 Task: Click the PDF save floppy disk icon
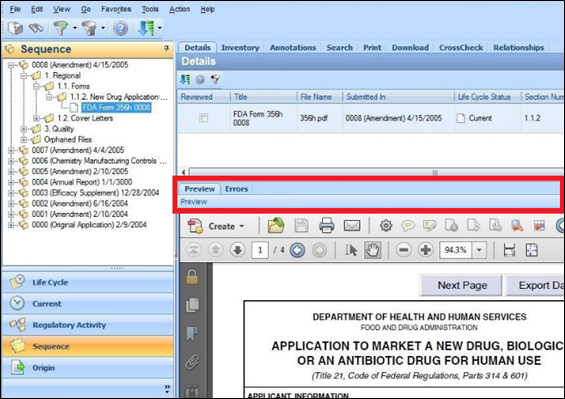tap(301, 226)
